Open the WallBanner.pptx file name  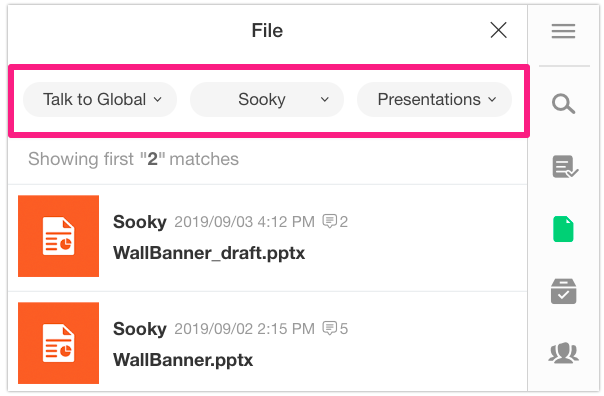183,360
